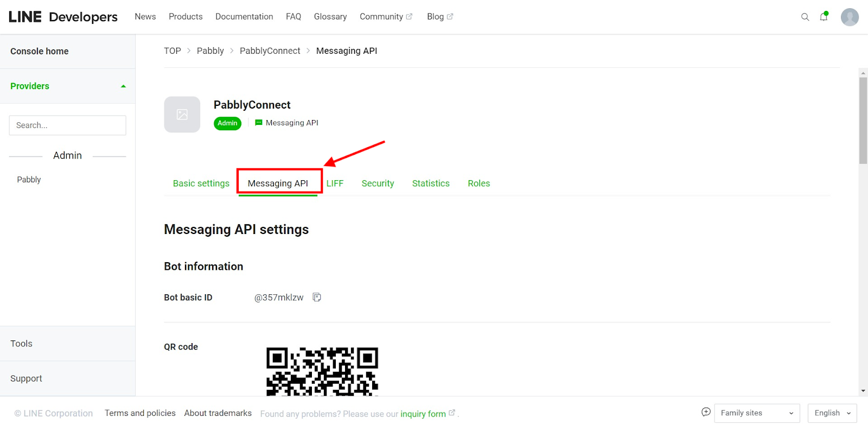
Task: Click the providers Search field
Action: pyautogui.click(x=68, y=125)
